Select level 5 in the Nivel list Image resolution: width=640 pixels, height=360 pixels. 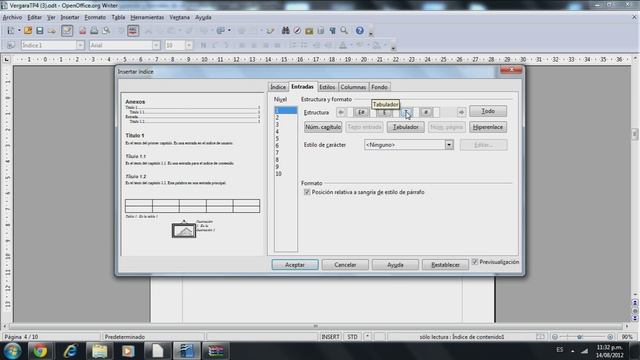pos(285,139)
